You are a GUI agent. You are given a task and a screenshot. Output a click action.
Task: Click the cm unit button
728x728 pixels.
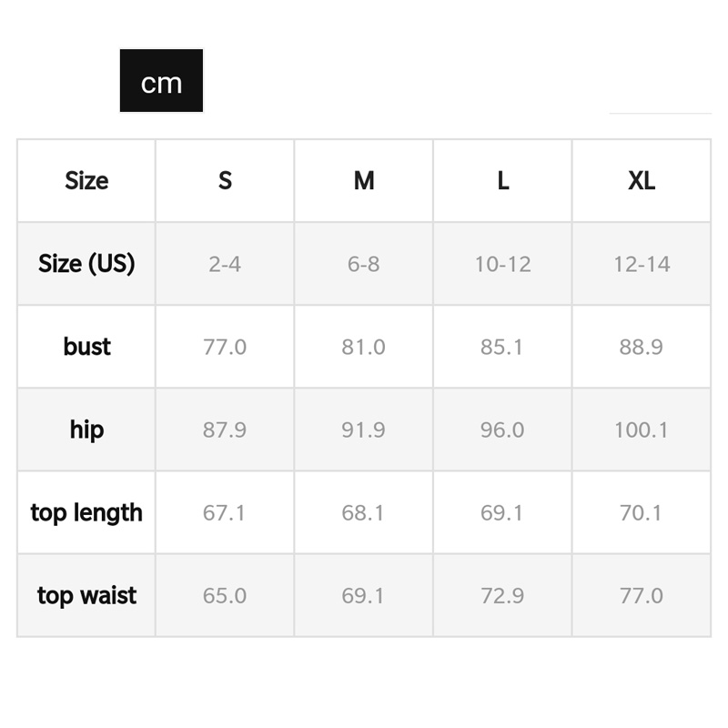[x=161, y=82]
